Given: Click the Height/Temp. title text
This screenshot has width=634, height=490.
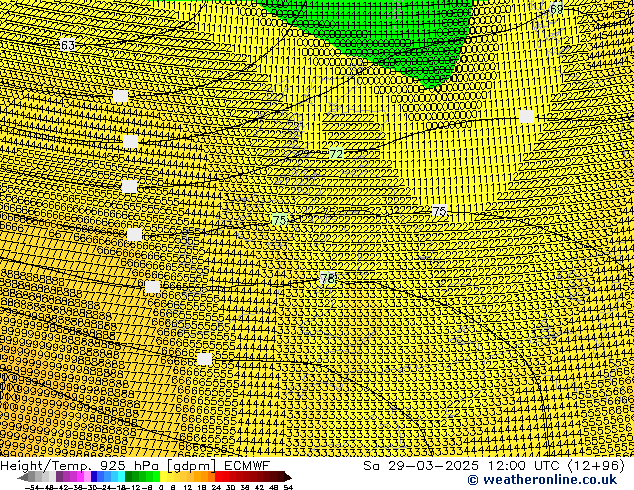Looking at the screenshot, I should 46,466.
